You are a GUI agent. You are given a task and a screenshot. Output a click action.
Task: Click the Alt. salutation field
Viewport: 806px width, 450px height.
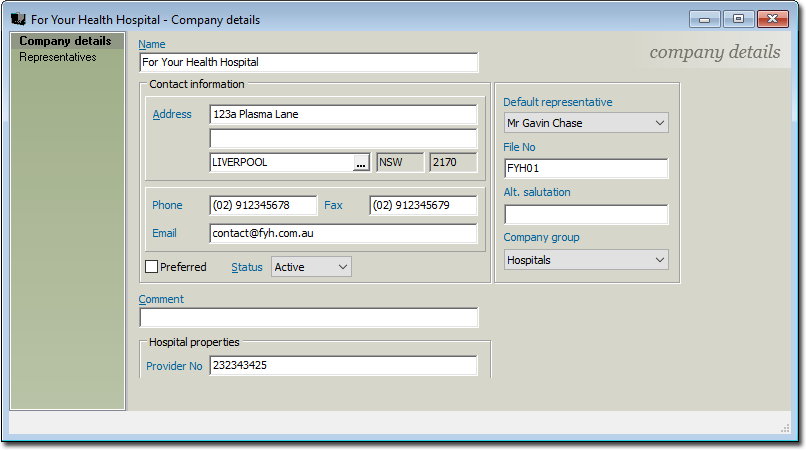(x=585, y=214)
